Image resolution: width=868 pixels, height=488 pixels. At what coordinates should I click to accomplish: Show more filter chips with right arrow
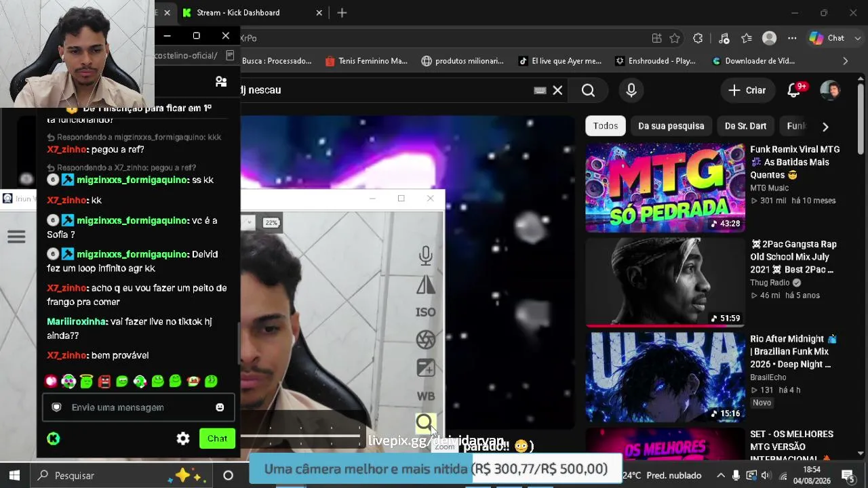tap(825, 126)
